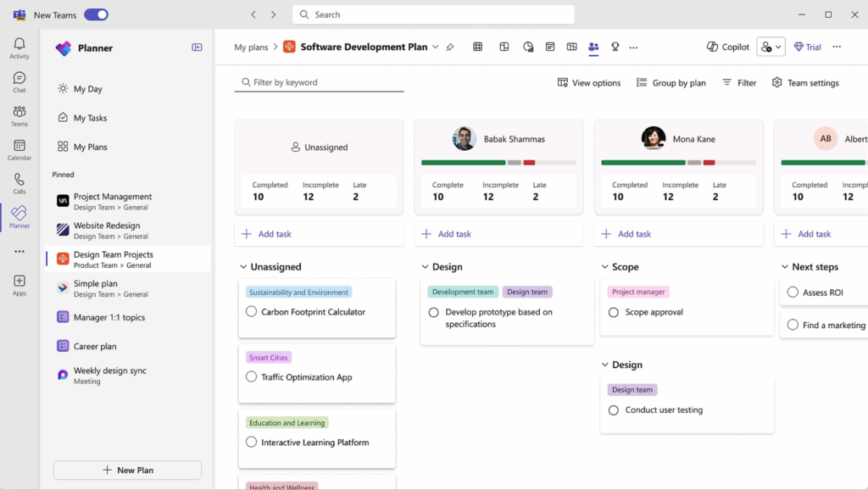Mark Scope approval complete
The width and height of the screenshot is (868, 490).
[x=614, y=312]
